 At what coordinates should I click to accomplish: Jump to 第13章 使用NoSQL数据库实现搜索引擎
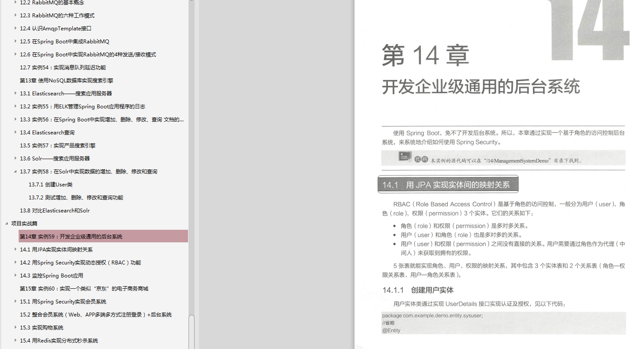point(67,81)
